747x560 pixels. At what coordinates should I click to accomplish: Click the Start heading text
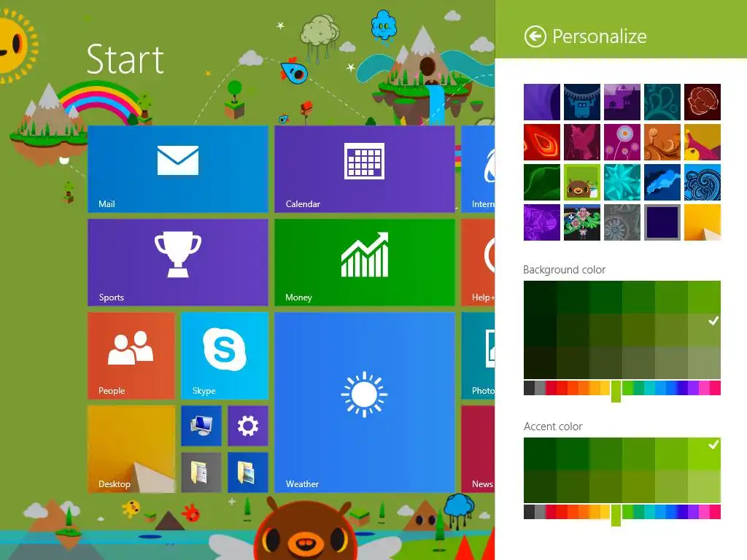pyautogui.click(x=125, y=60)
